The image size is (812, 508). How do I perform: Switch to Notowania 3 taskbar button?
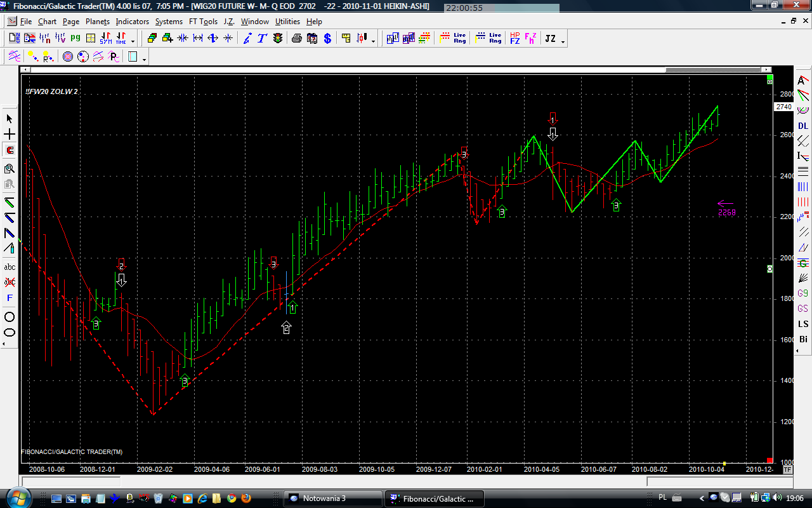pos(332,498)
